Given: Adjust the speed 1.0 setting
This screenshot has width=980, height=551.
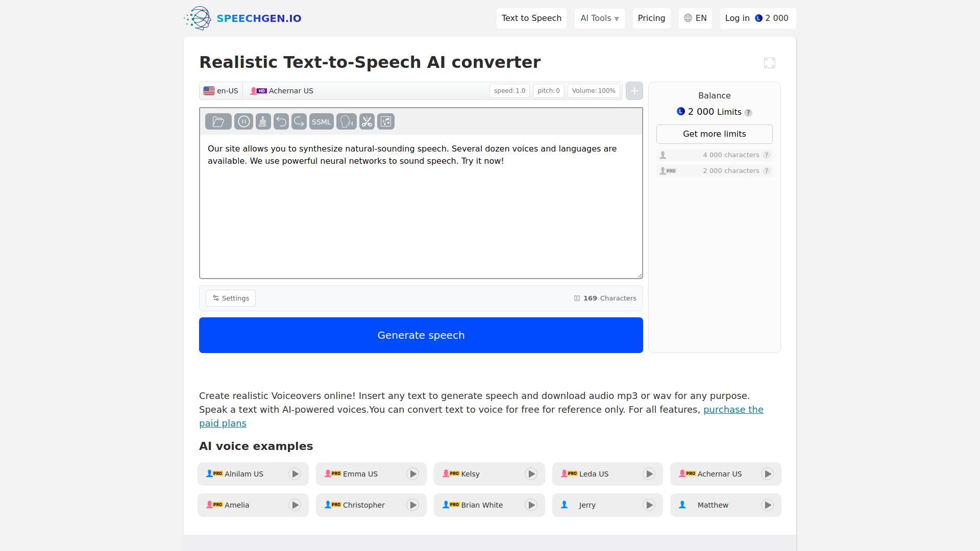Looking at the screenshot, I should coord(509,91).
